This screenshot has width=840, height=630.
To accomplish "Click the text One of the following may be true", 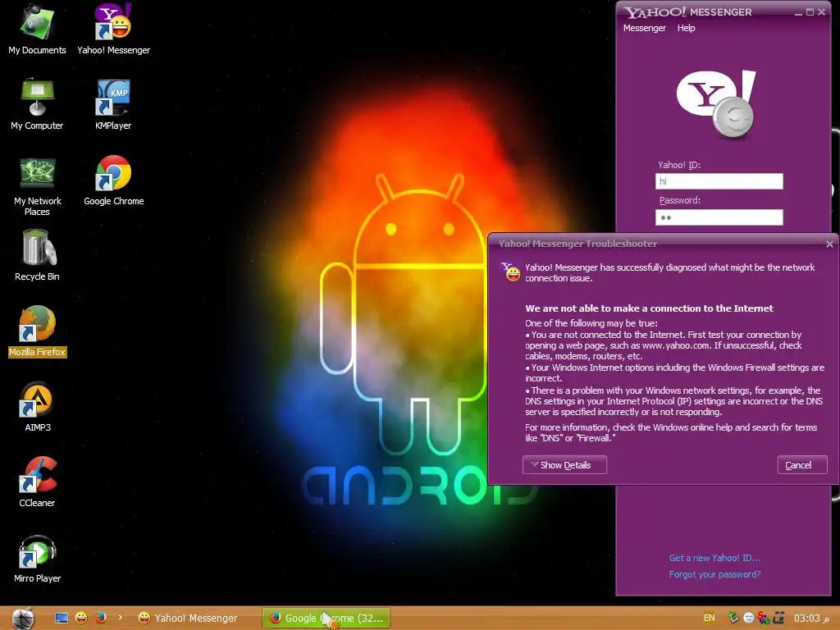I will point(591,323).
